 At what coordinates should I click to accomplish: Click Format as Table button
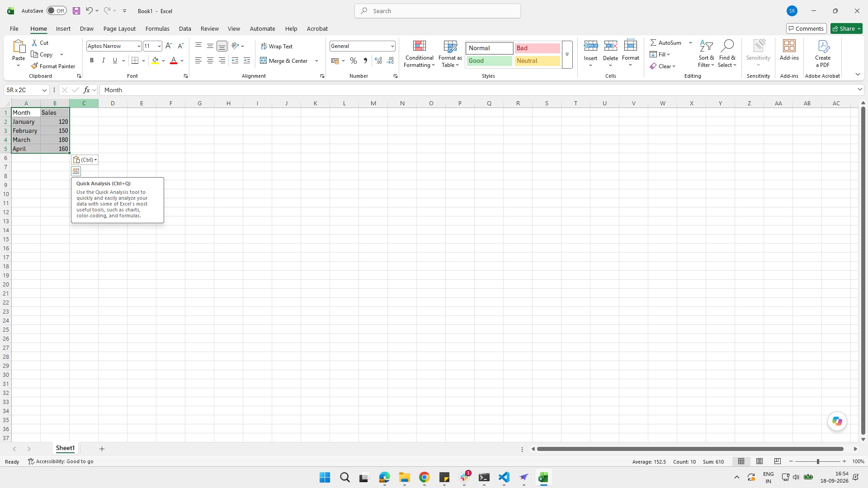(450, 54)
